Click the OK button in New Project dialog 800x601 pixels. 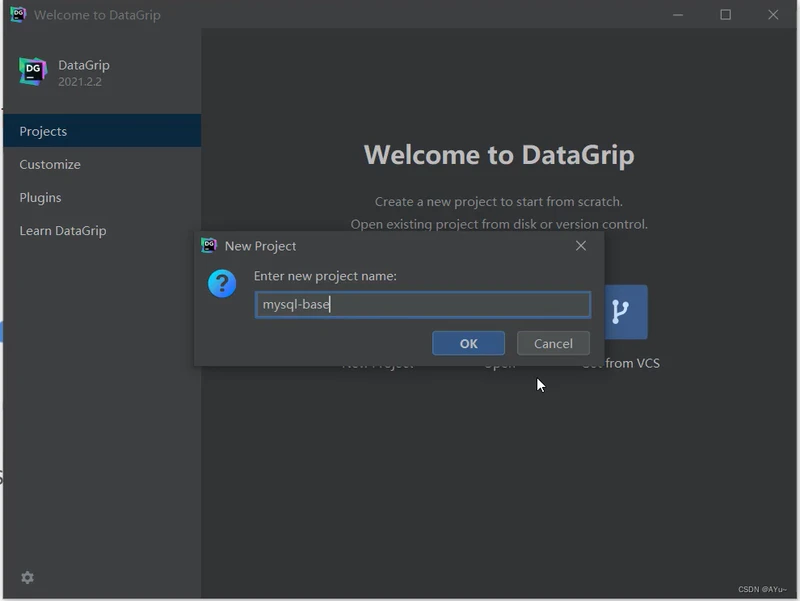(x=468, y=343)
